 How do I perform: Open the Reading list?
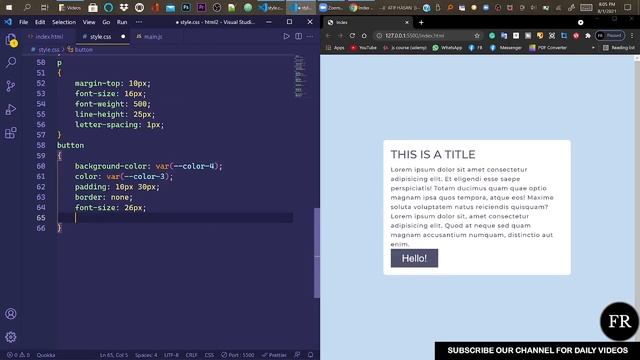[x=619, y=48]
